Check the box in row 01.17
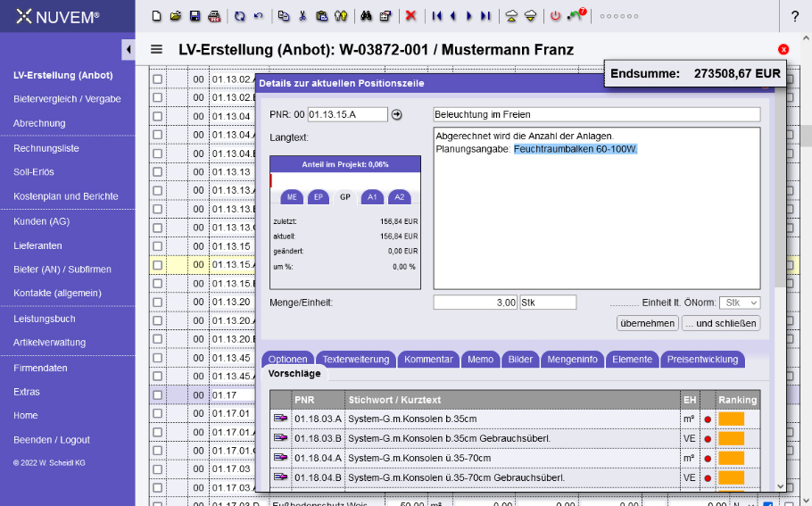Viewport: 812px width, 506px height. pos(158,394)
